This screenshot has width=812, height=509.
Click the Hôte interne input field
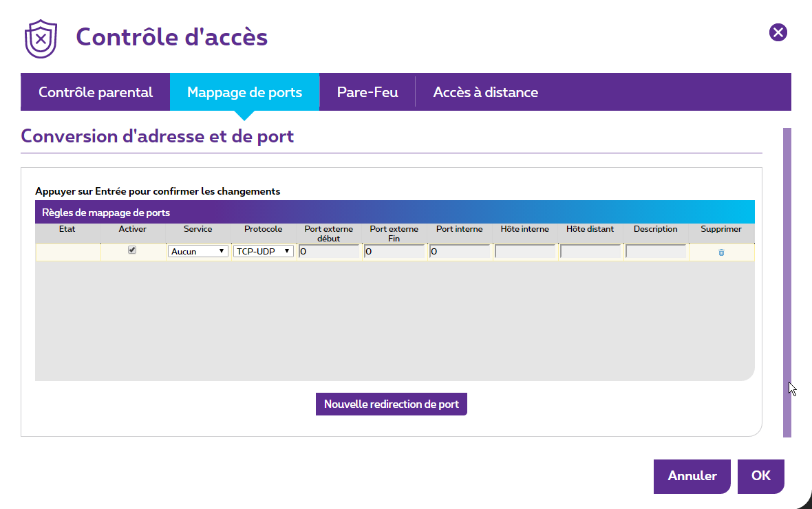tap(524, 252)
